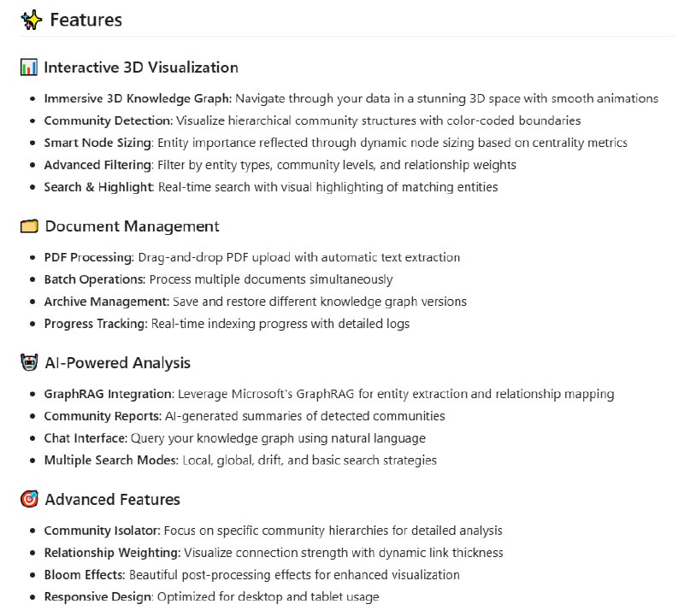
Task: Click the Community Isolator bold label
Action: [102, 531]
